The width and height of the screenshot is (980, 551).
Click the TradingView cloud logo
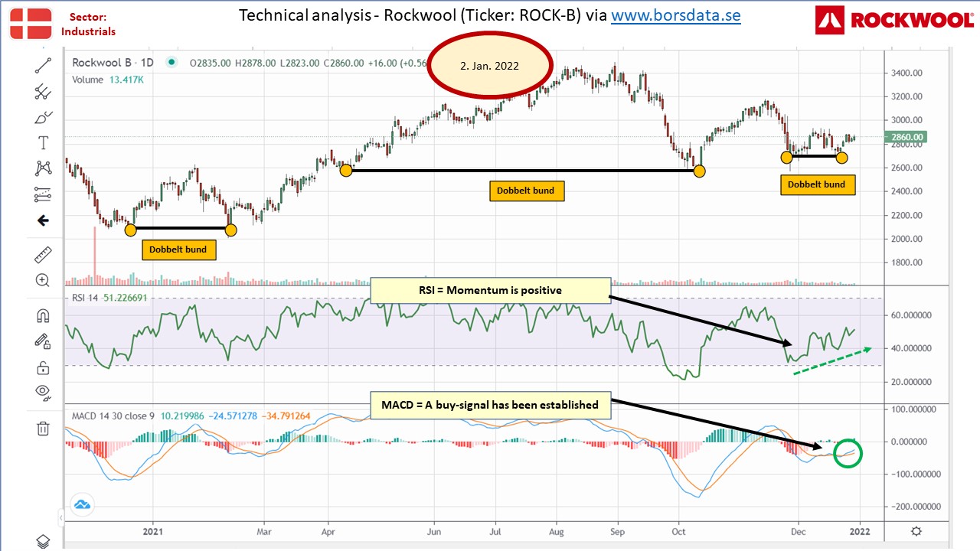coord(82,505)
